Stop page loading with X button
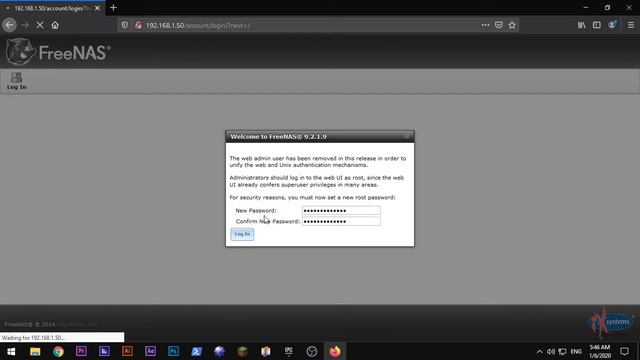The width and height of the screenshot is (640, 360). (x=40, y=25)
